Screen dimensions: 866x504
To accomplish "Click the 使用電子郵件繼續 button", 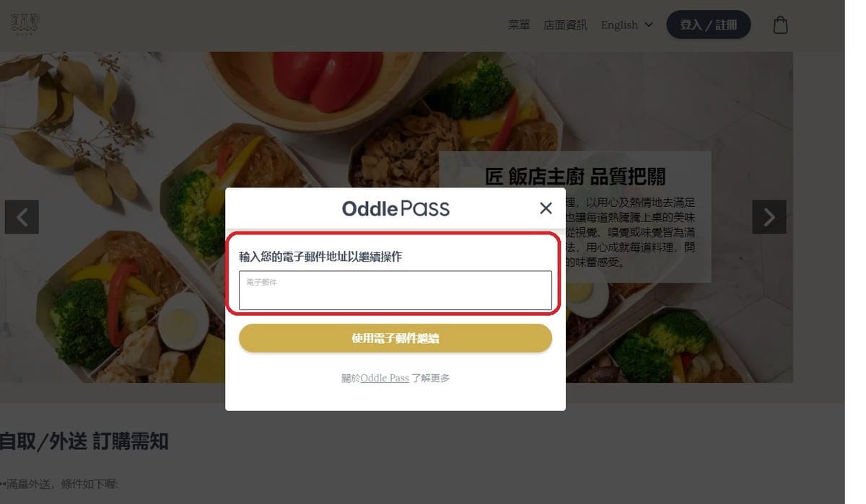I will 395,338.
